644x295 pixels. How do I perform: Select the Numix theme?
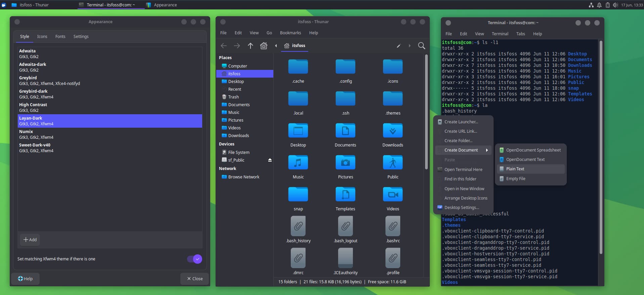point(110,134)
